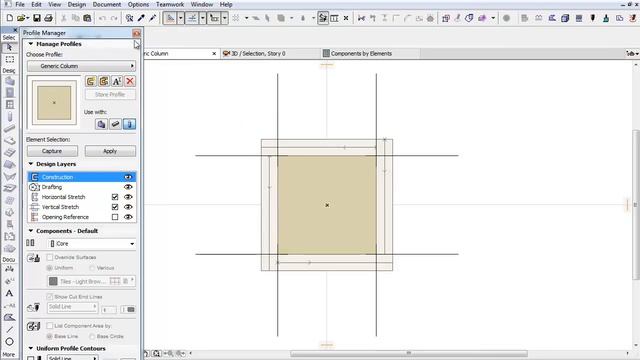Click the Tiles - Light Brown surface swatch
The height and width of the screenshot is (360, 640).
[x=53, y=281]
